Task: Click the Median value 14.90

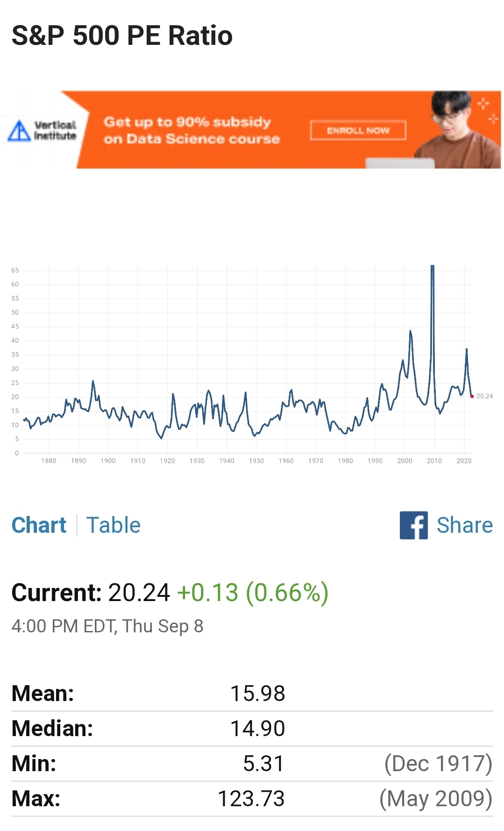Action: pyautogui.click(x=257, y=728)
